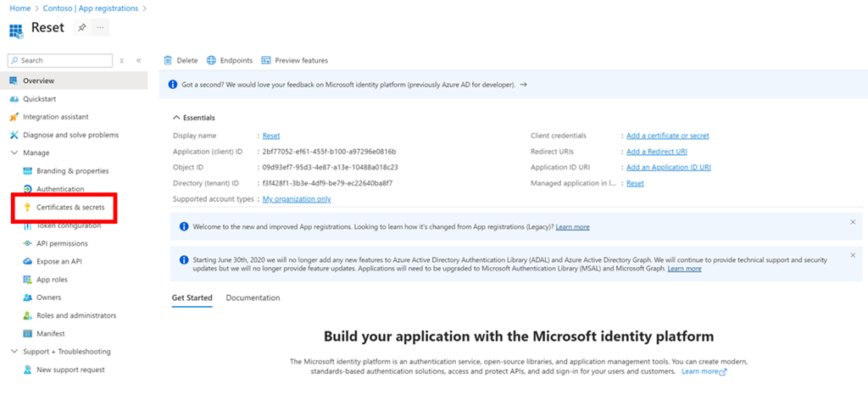
Task: Switch to the Documentation tab
Action: pyautogui.click(x=253, y=298)
